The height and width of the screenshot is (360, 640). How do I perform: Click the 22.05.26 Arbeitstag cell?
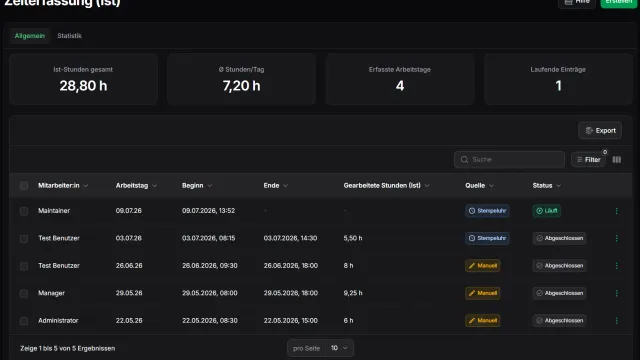(x=129, y=320)
